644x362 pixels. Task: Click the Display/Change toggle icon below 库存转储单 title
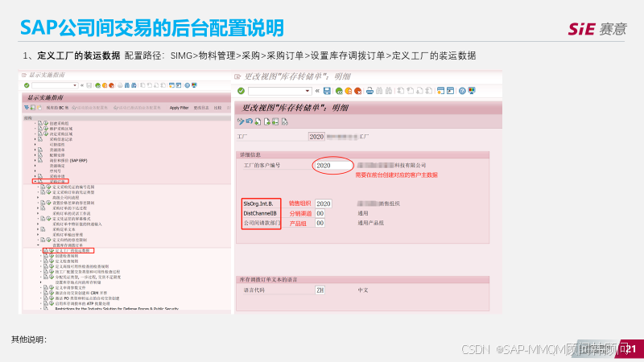(x=241, y=121)
